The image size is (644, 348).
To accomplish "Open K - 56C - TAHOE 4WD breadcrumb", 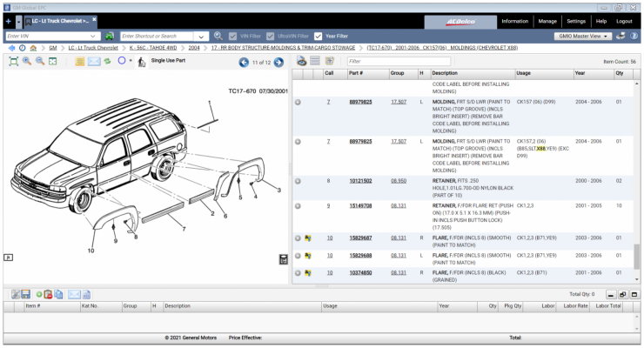I will pyautogui.click(x=153, y=48).
